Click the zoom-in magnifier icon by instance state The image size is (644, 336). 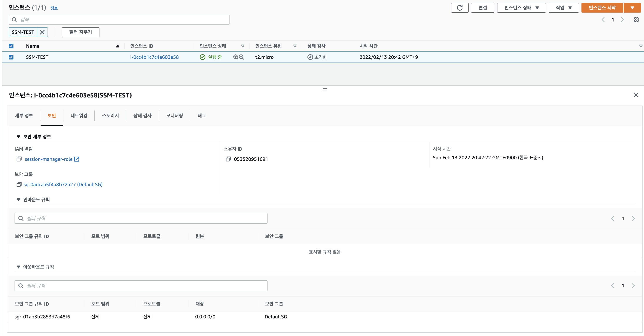[236, 57]
